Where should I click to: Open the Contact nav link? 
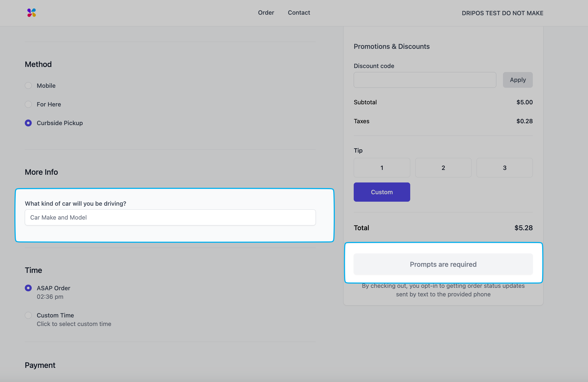point(299,13)
